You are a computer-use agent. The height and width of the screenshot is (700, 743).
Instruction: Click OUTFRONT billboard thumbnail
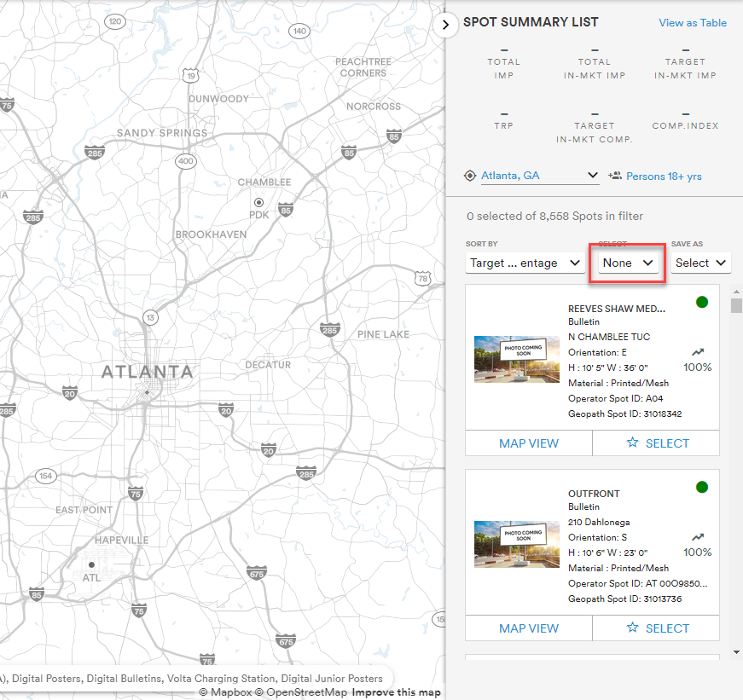click(x=516, y=545)
